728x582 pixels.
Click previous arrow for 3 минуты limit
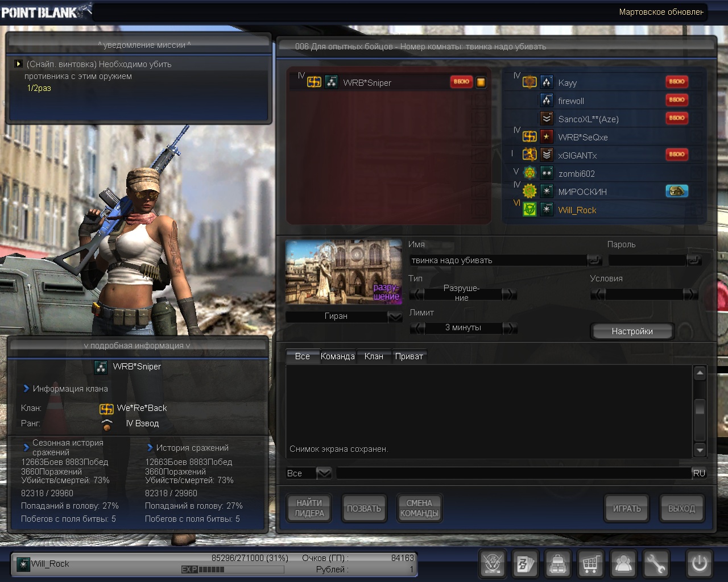[417, 328]
